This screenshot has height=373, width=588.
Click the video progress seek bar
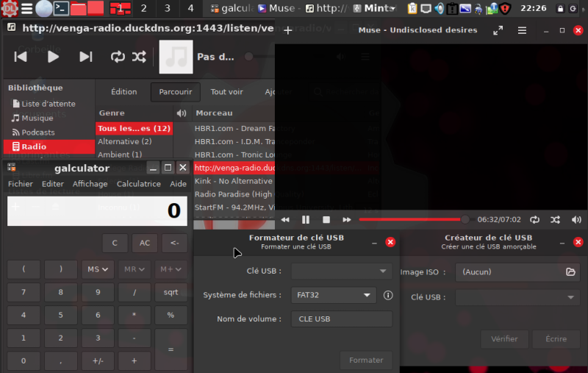(412, 219)
